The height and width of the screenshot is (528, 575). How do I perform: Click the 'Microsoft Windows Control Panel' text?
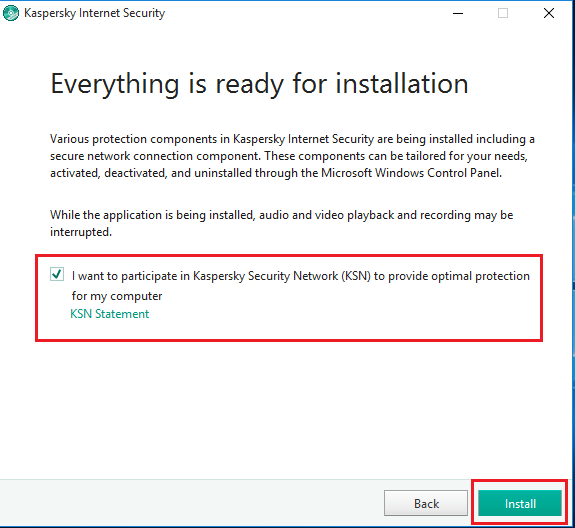(411, 173)
